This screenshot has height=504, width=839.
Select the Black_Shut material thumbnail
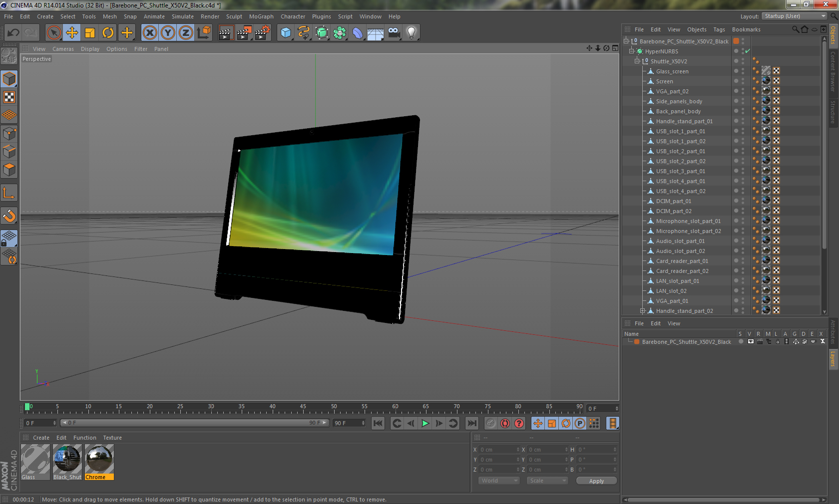(67, 463)
